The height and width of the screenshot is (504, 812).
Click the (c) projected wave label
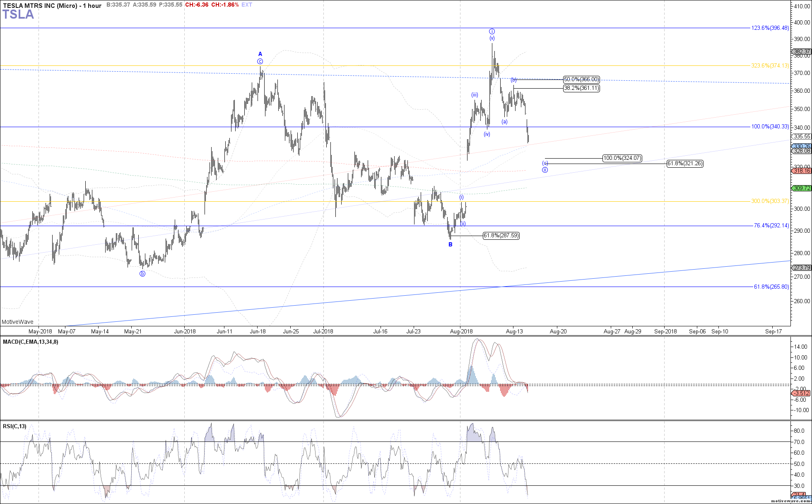[545, 163]
